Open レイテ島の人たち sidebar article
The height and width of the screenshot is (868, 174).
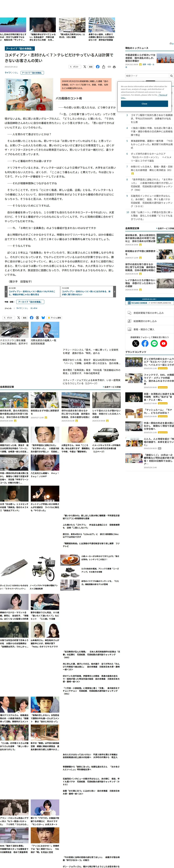click(x=141, y=283)
